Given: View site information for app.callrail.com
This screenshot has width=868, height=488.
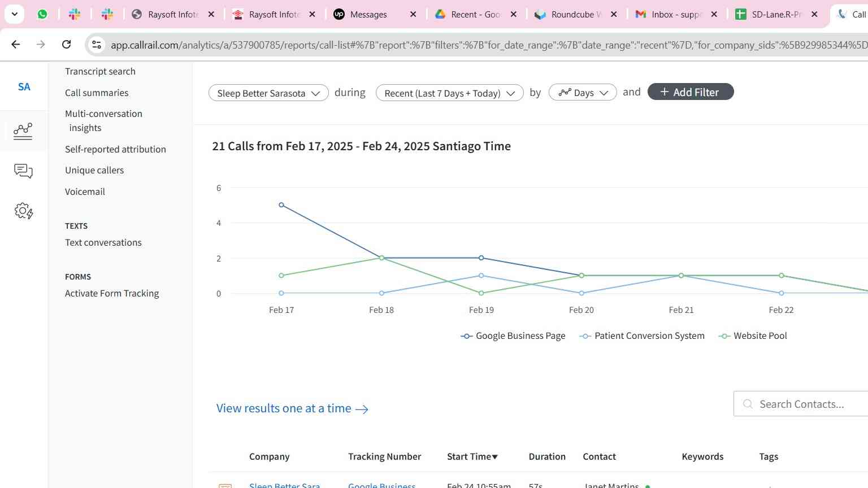Looking at the screenshot, I should 97,45.
